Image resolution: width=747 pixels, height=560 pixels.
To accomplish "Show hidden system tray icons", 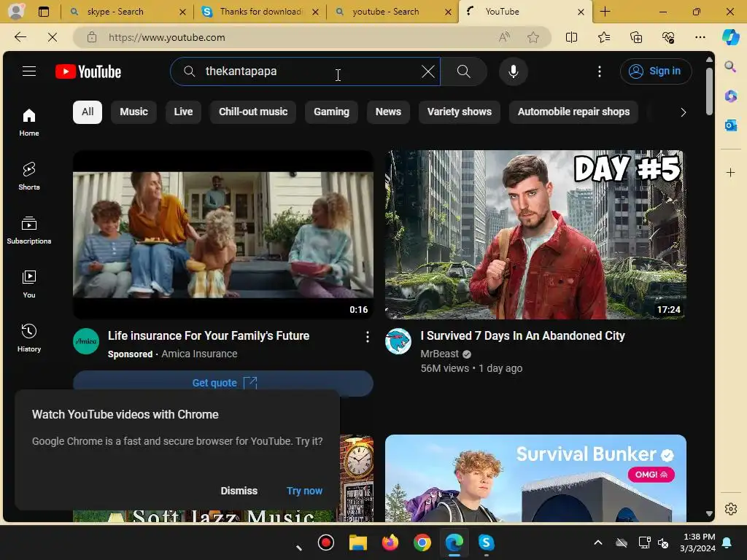I will pyautogui.click(x=598, y=542).
